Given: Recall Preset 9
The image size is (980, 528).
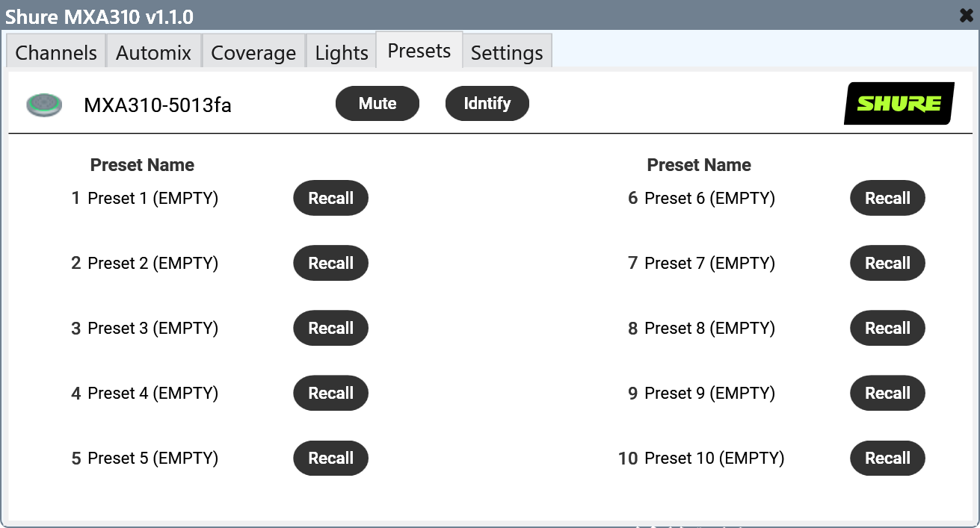Looking at the screenshot, I should pos(888,393).
